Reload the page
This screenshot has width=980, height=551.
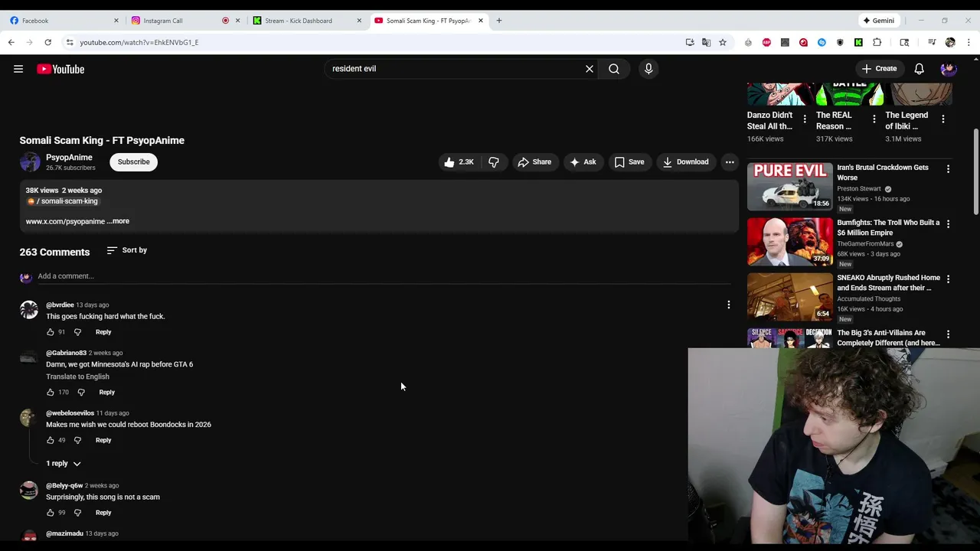pos(48,42)
